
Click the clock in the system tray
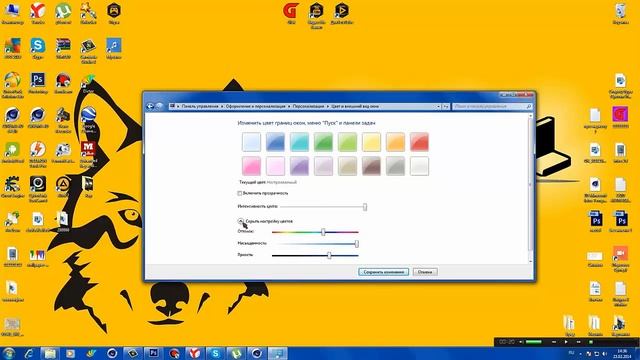click(x=622, y=353)
